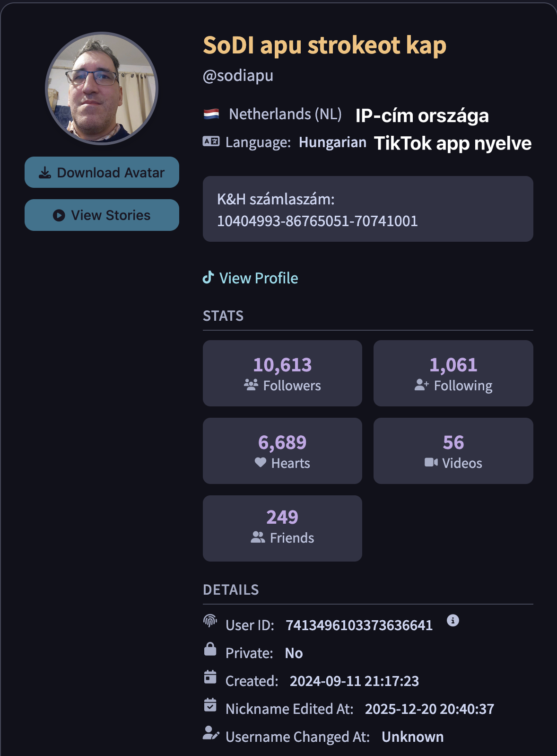Click the padlock icon beside Private

coord(210,649)
